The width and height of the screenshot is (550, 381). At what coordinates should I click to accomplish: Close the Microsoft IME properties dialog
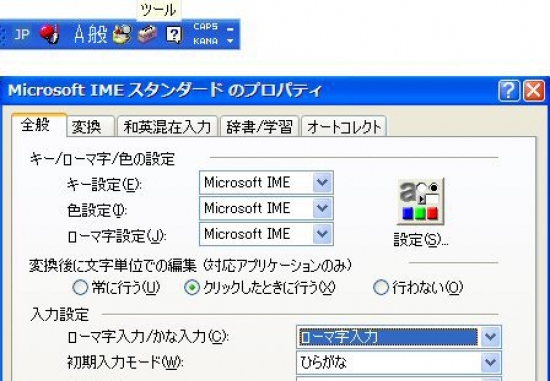coord(534,91)
